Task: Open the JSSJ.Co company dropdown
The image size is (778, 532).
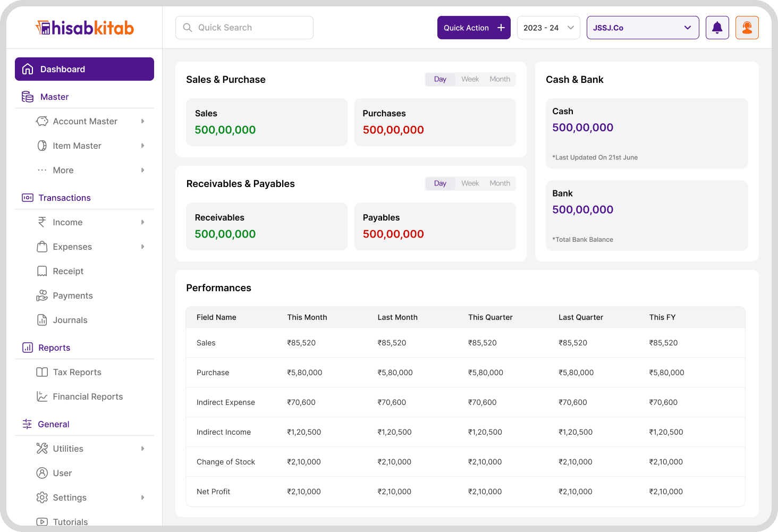Action: tap(643, 28)
